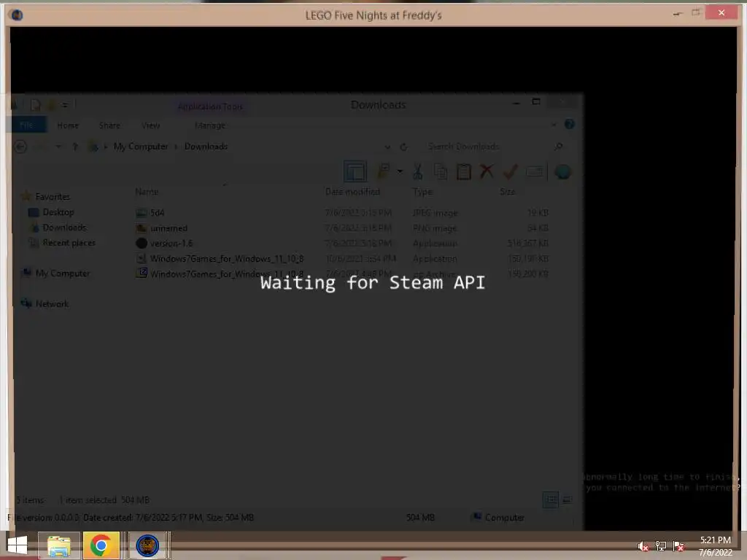Open the Share ribbon tab in Downloads

coord(109,125)
